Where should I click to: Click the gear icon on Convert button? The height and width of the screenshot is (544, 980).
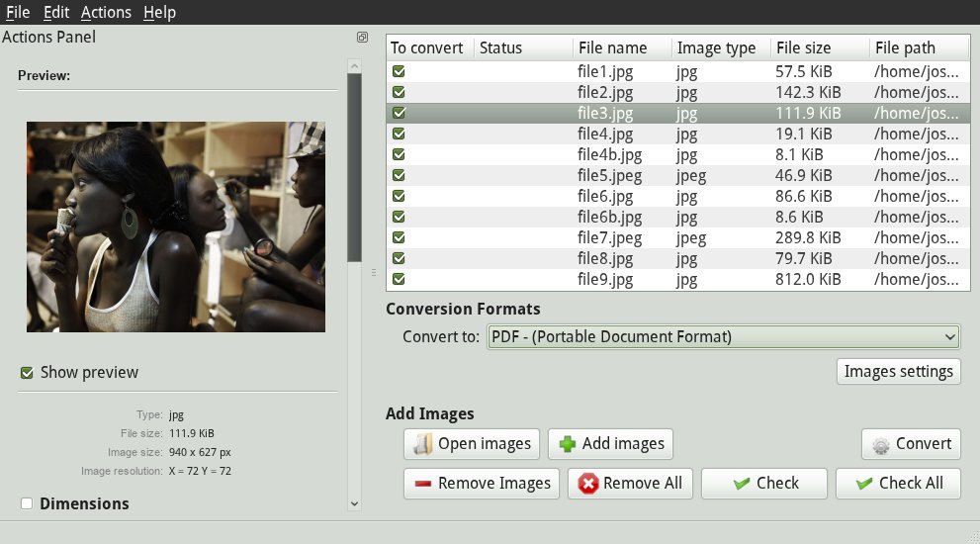click(881, 445)
